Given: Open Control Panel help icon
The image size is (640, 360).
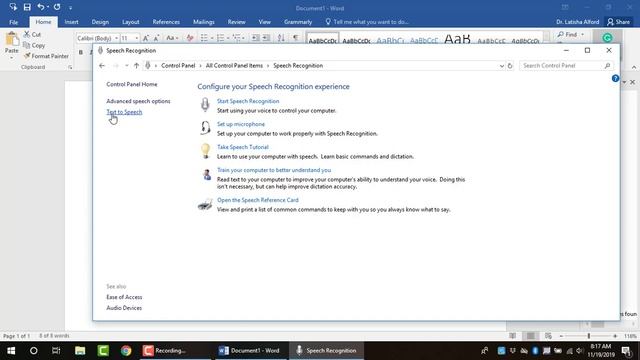Looking at the screenshot, I should [x=615, y=78].
